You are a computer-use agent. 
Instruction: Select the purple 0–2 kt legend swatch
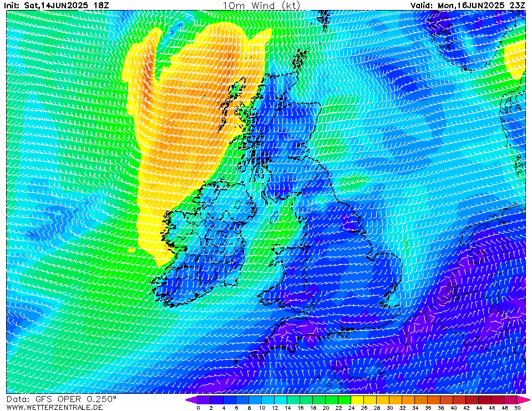204,400
